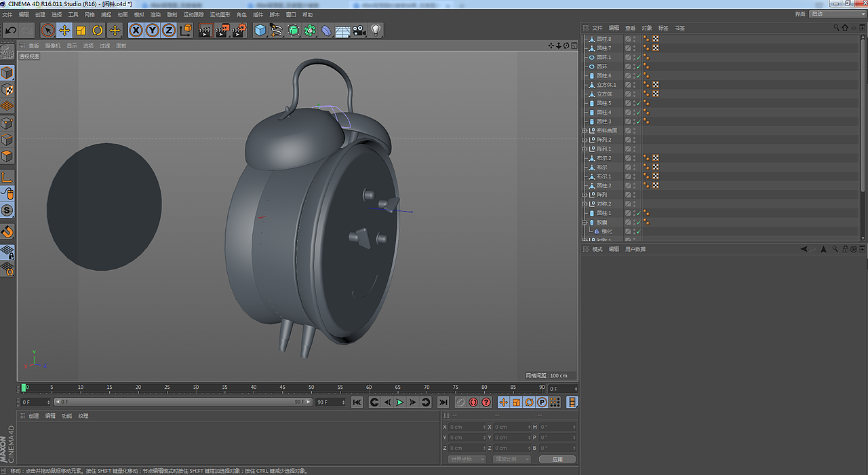Render to Picture Viewer icon
The width and height of the screenshot is (868, 475).
click(222, 30)
